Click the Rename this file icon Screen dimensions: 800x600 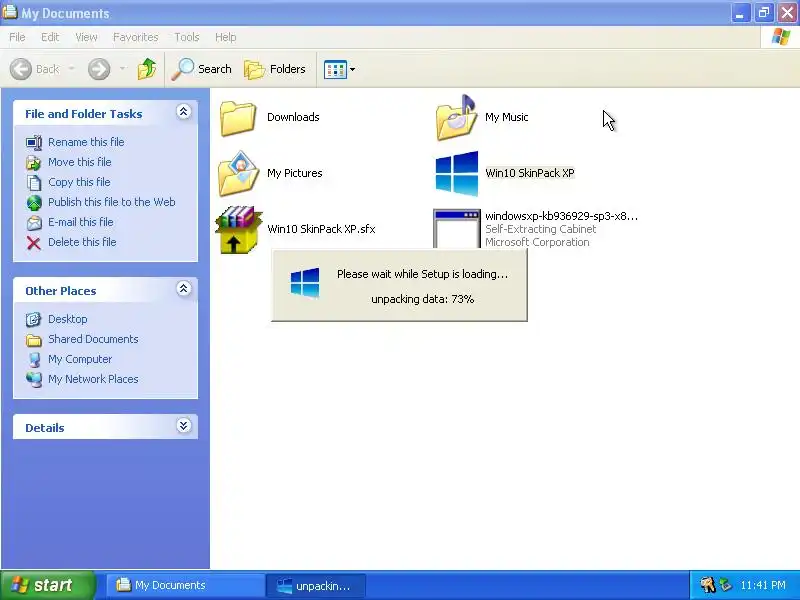pyautogui.click(x=34, y=142)
